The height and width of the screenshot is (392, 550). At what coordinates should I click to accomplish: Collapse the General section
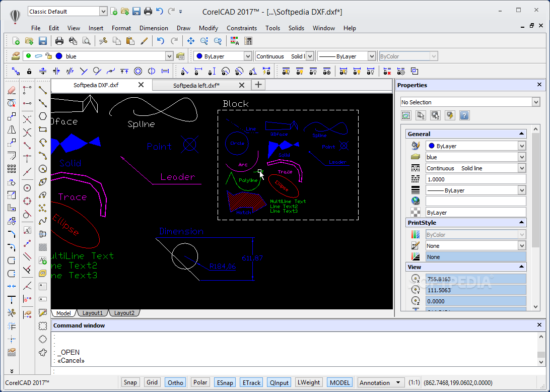pos(521,134)
